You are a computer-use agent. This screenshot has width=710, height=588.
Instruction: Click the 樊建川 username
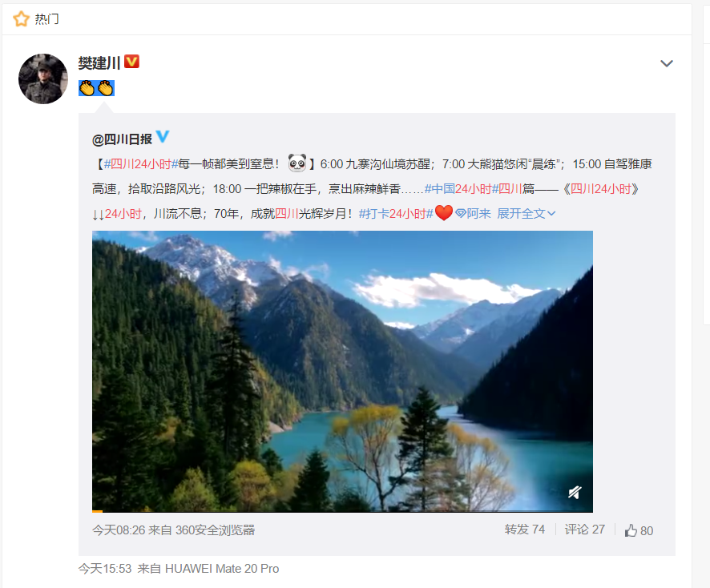tap(99, 62)
